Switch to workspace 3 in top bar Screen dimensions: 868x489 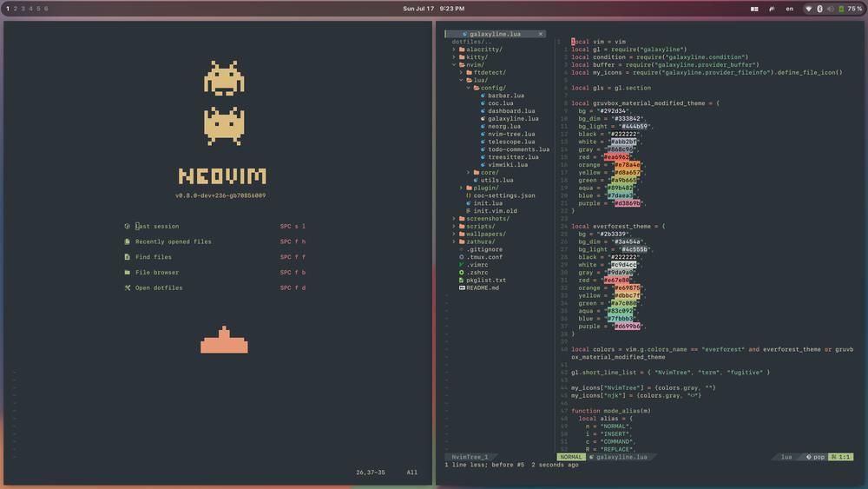23,9
